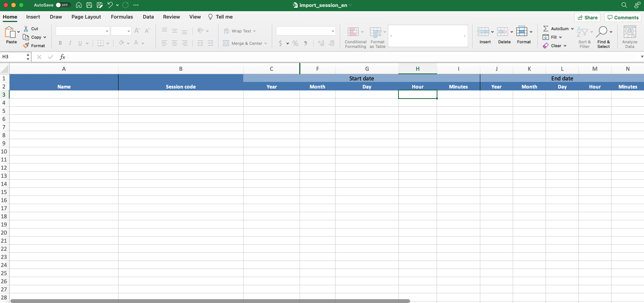
Task: Increase font size icon
Action: click(x=137, y=31)
